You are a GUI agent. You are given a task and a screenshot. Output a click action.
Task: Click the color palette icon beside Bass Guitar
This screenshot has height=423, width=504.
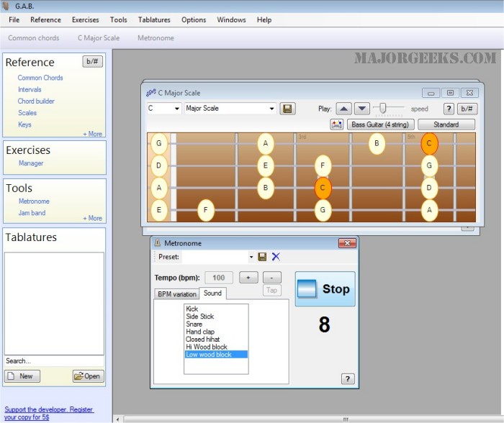coord(336,124)
